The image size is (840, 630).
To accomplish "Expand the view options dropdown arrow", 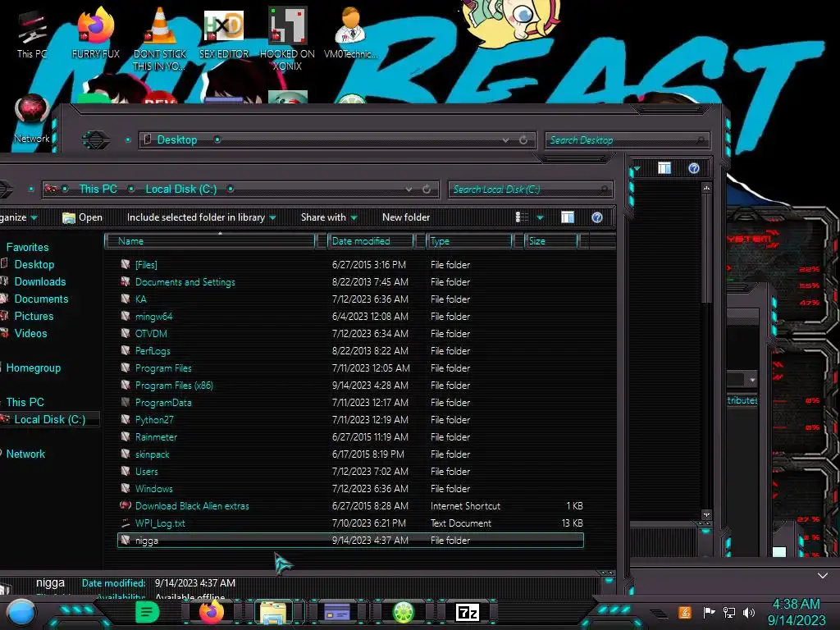I will (x=540, y=217).
